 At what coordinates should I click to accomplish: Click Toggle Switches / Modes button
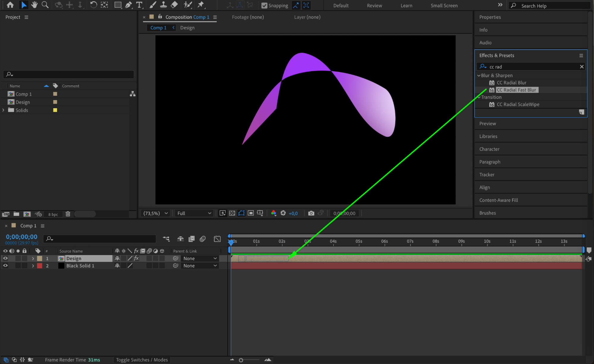(142, 360)
